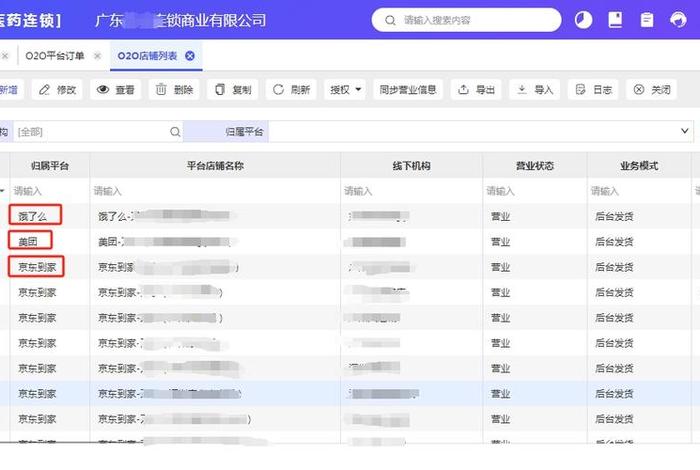The width and height of the screenshot is (700, 470).
Task: Click the pie chart icon in header
Action: point(583,20)
